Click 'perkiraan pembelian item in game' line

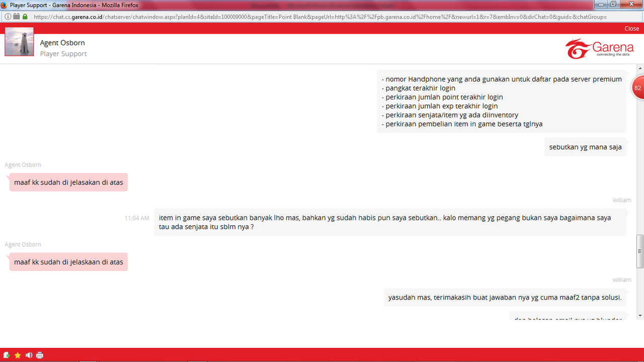coord(462,124)
